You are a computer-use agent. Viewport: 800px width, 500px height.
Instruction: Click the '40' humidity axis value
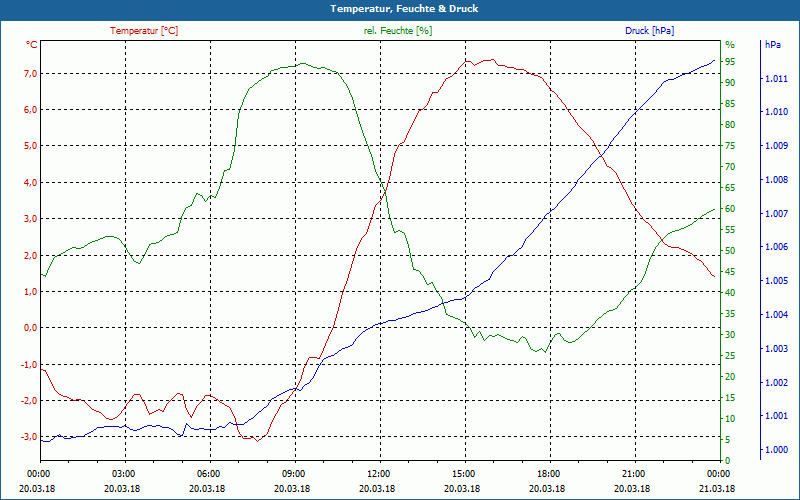point(730,293)
